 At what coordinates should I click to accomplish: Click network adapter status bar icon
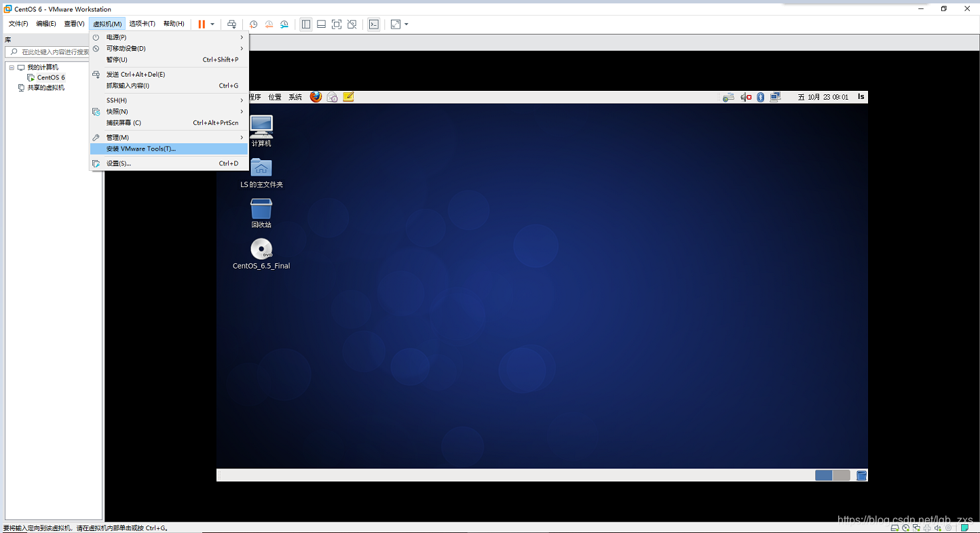click(x=916, y=528)
